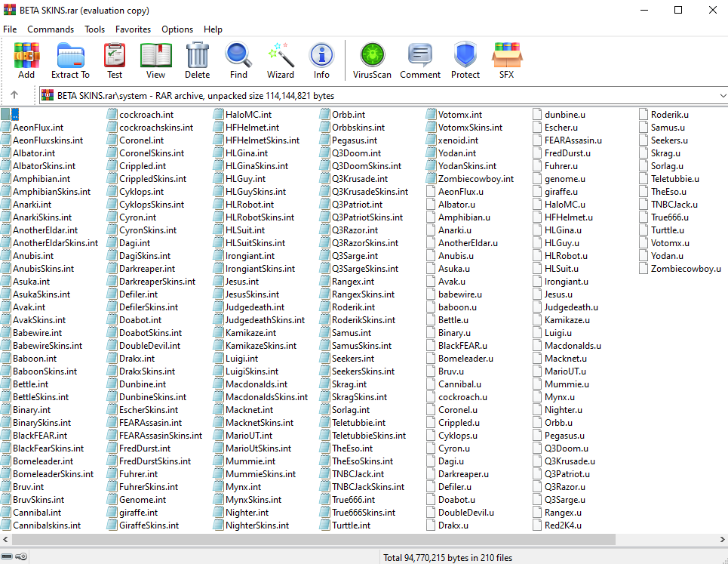Screen dimensions: 728x564
Task: Click the total bytes status bar text
Action: [447, 557]
